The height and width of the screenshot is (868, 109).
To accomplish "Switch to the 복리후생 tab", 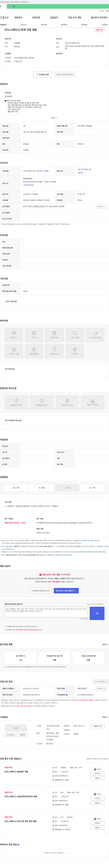I will [x=64, y=25].
